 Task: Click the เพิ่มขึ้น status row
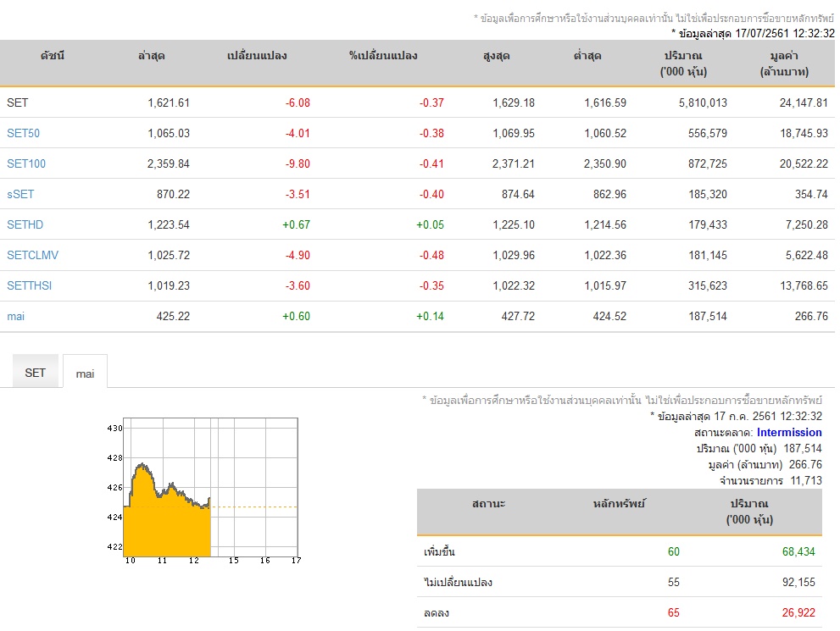(x=620, y=551)
